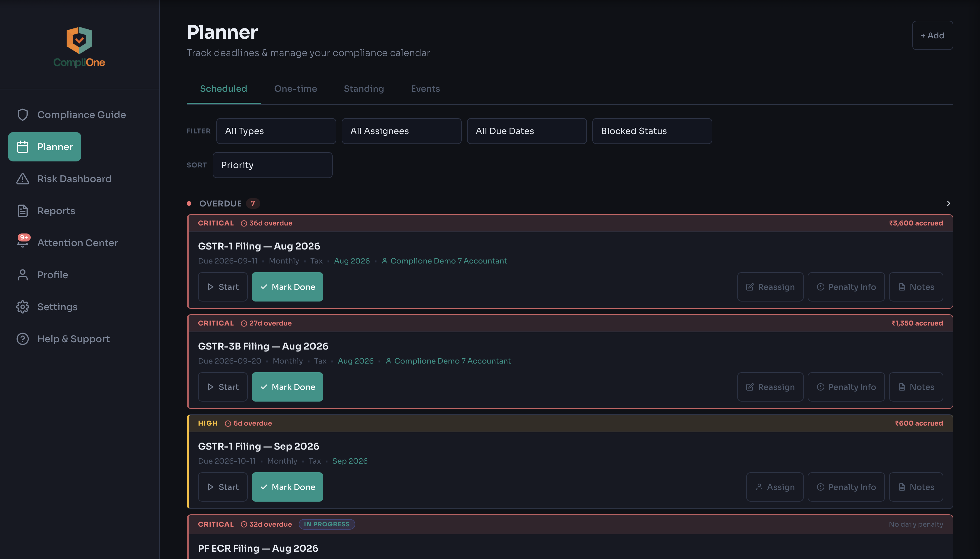Switch to the Standing tab
Screen dimensions: 980x559
point(364,89)
